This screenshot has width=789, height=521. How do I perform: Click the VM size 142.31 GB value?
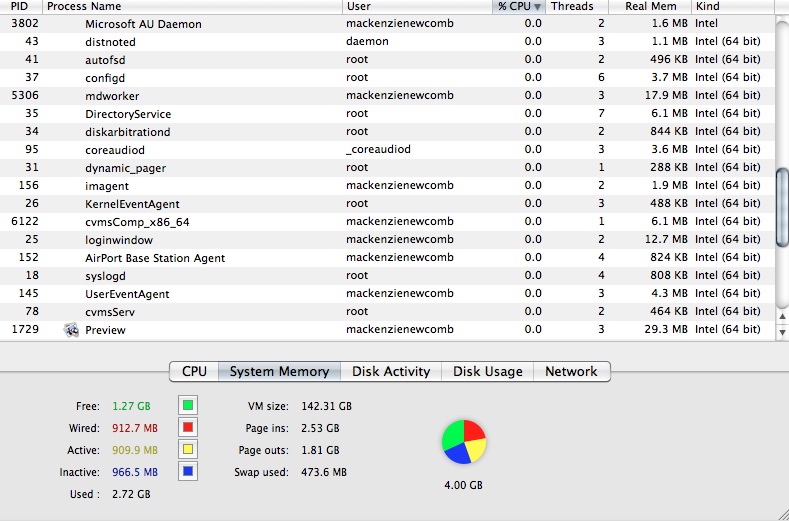327,406
